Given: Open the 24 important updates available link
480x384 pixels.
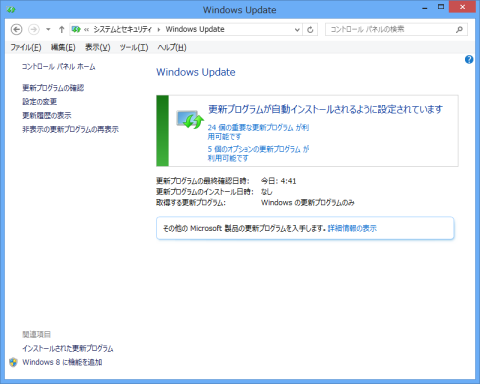Looking at the screenshot, I should click(x=258, y=132).
